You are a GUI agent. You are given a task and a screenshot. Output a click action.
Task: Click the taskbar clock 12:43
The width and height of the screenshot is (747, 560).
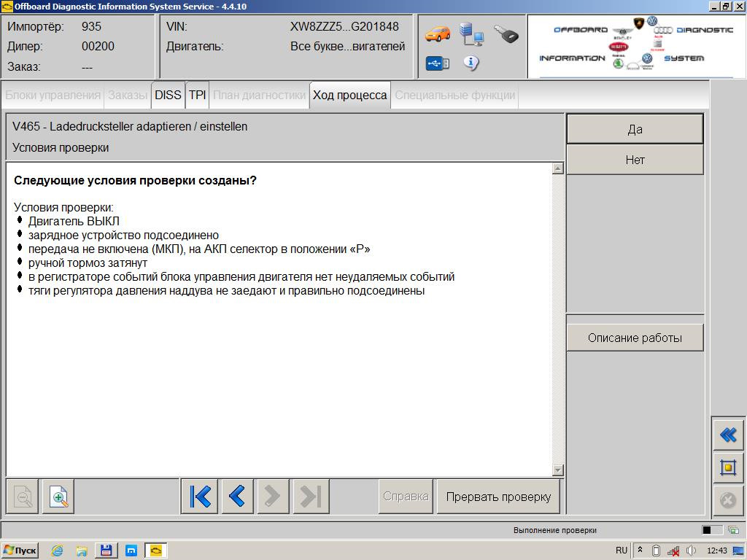717,551
